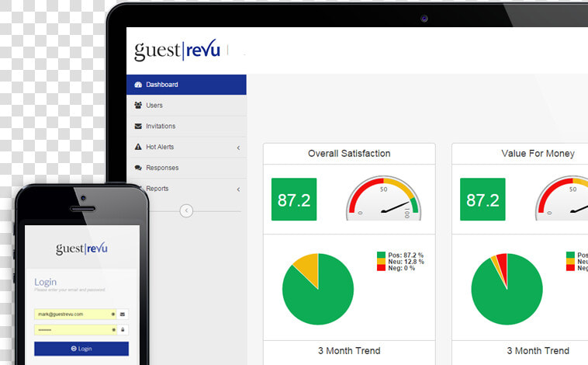
Task: Click the Value For Money gauge dial
Action: click(562, 198)
